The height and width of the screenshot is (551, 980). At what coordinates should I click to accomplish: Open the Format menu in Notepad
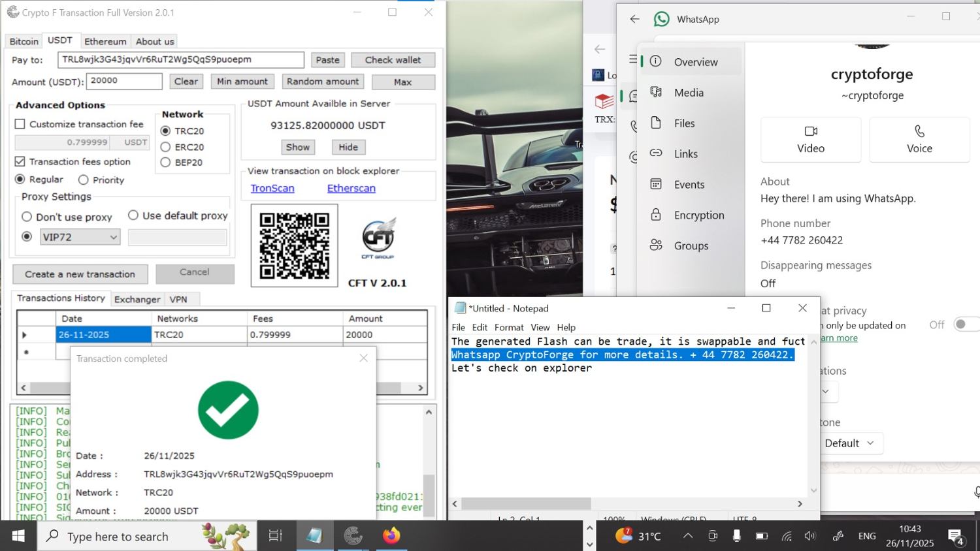[x=508, y=327]
